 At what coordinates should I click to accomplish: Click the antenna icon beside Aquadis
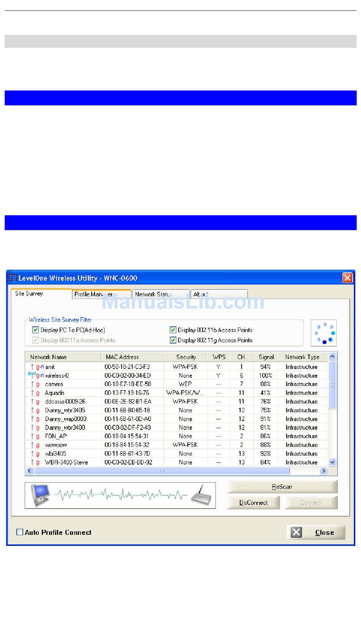pos(32,393)
